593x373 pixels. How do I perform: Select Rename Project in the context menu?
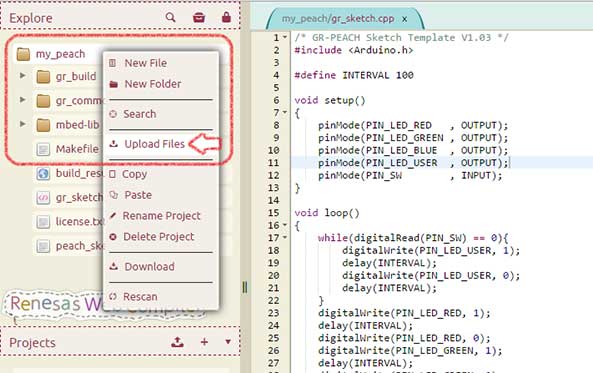pos(161,216)
